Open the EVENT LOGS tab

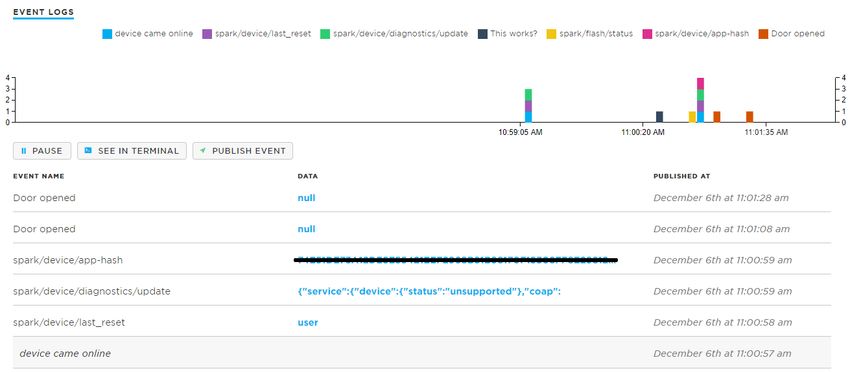pos(43,12)
